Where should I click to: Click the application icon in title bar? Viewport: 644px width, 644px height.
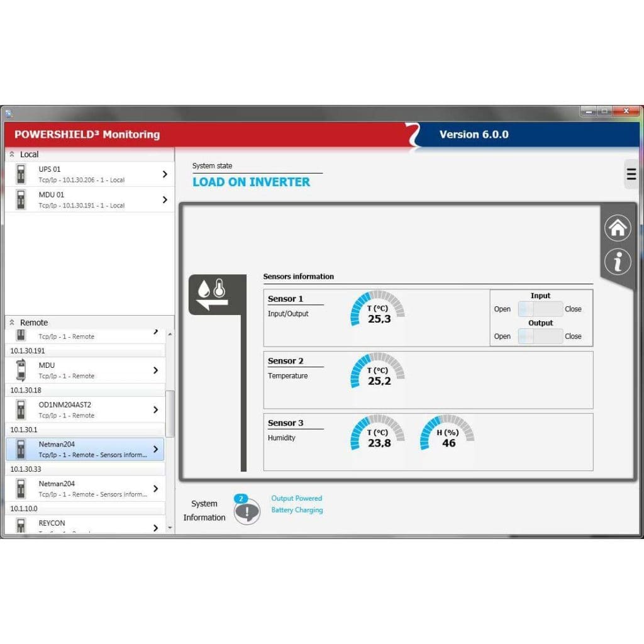coord(9,113)
